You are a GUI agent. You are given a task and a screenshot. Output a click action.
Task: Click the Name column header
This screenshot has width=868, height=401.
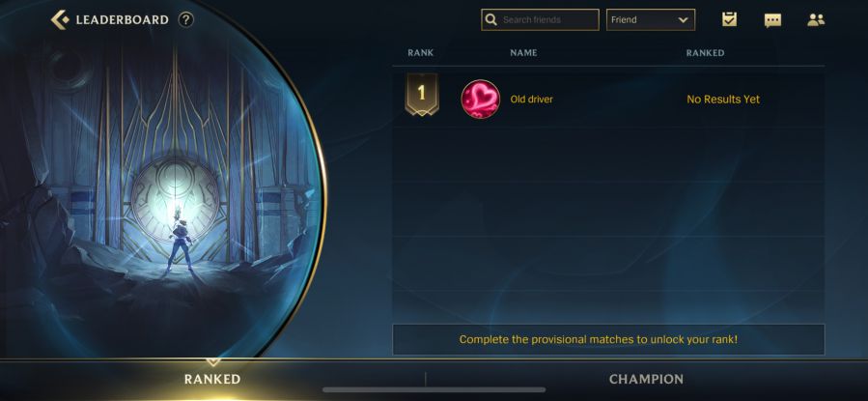point(523,52)
